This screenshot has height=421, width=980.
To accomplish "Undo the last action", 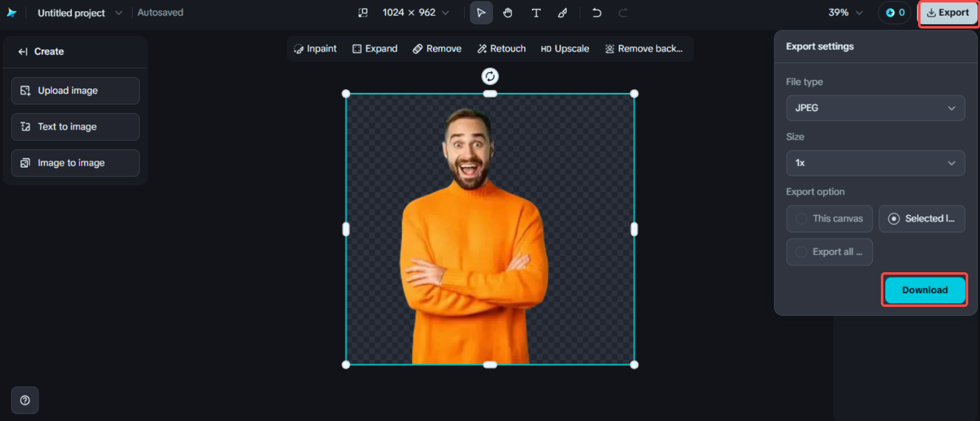I will [x=597, y=12].
